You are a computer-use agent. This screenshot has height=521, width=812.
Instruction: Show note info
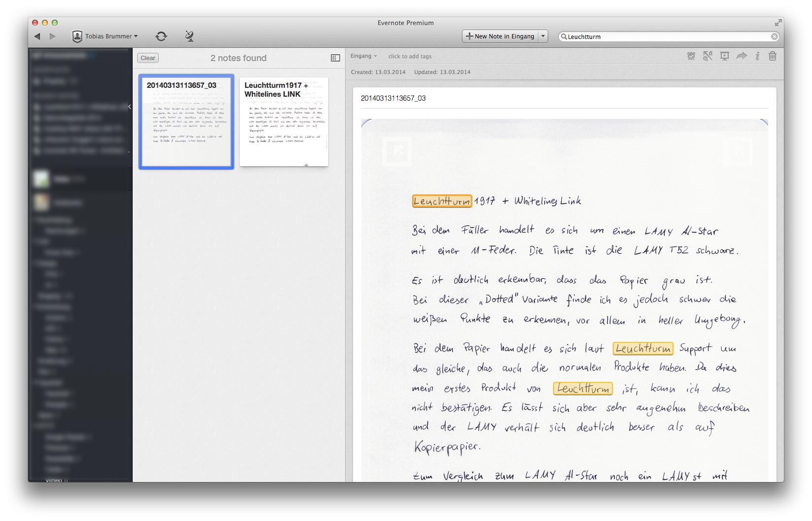coord(757,56)
